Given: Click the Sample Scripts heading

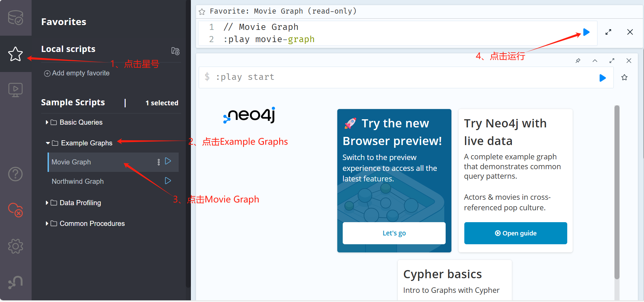Looking at the screenshot, I should (73, 103).
